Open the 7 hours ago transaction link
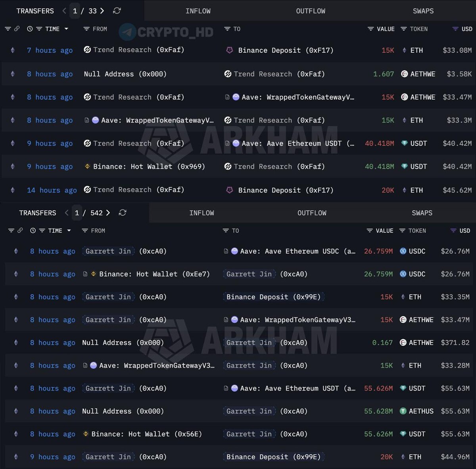Viewport: 476px width, 469px height. (50, 50)
